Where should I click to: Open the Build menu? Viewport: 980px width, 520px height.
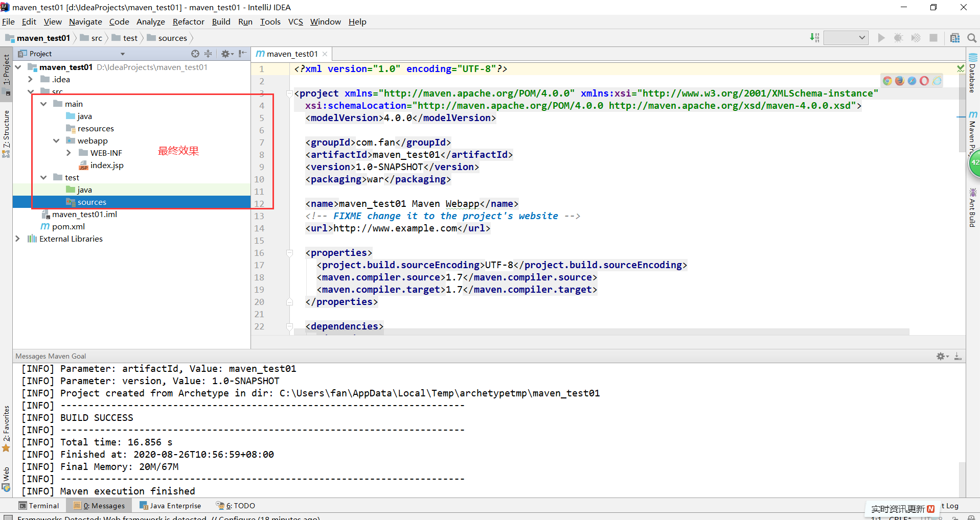tap(221, 21)
